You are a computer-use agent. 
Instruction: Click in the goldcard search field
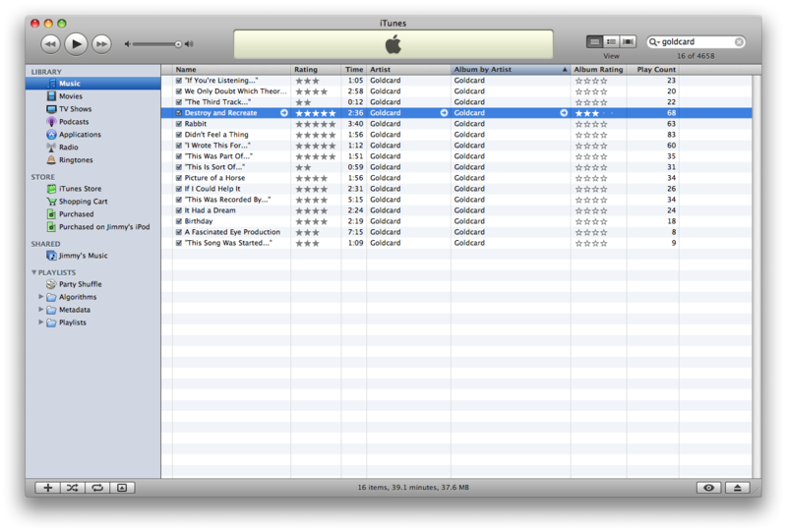[696, 41]
